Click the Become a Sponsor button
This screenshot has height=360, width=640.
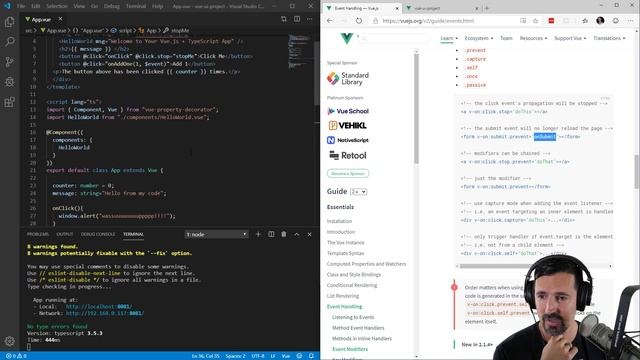tap(348, 173)
